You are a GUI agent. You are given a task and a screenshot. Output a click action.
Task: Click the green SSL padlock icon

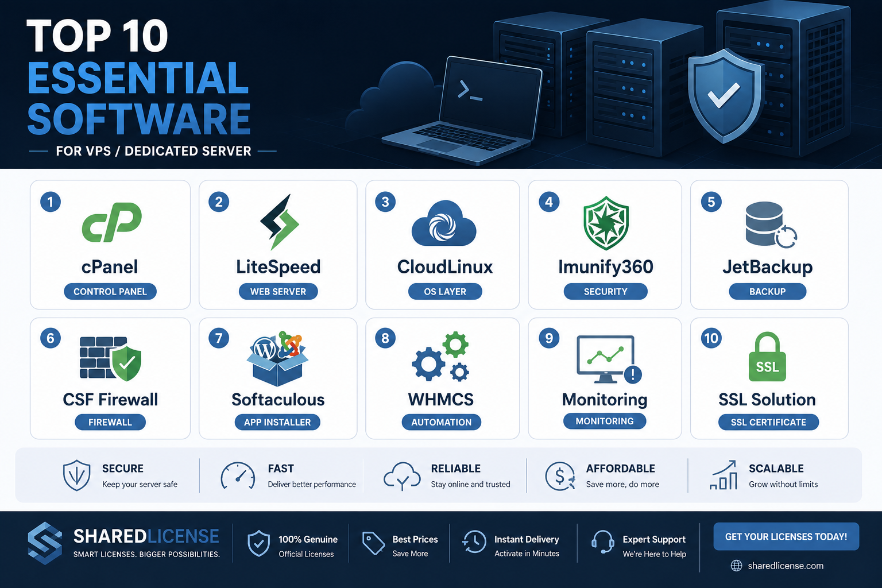pos(767,357)
